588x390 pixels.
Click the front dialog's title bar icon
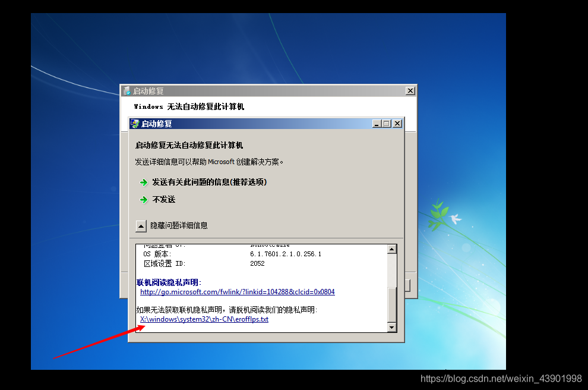pos(135,124)
